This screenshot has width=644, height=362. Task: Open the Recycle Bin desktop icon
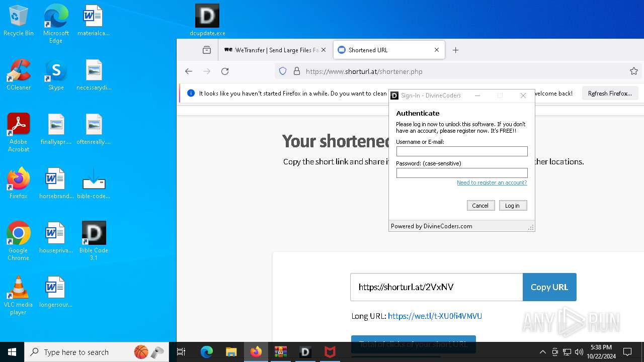tap(19, 21)
